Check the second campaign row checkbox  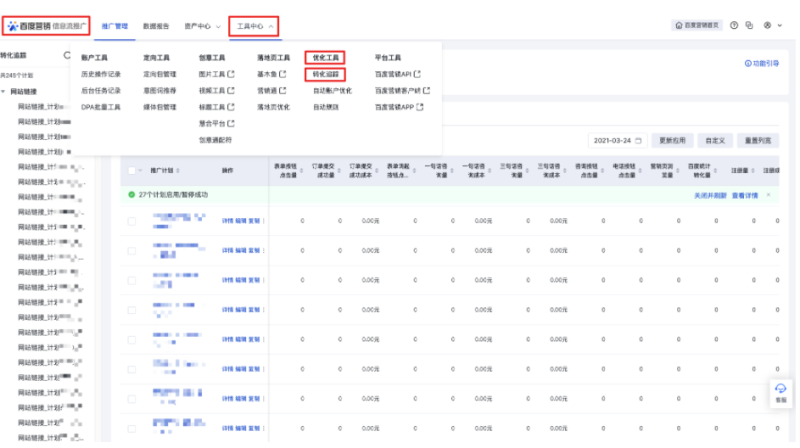coord(132,252)
